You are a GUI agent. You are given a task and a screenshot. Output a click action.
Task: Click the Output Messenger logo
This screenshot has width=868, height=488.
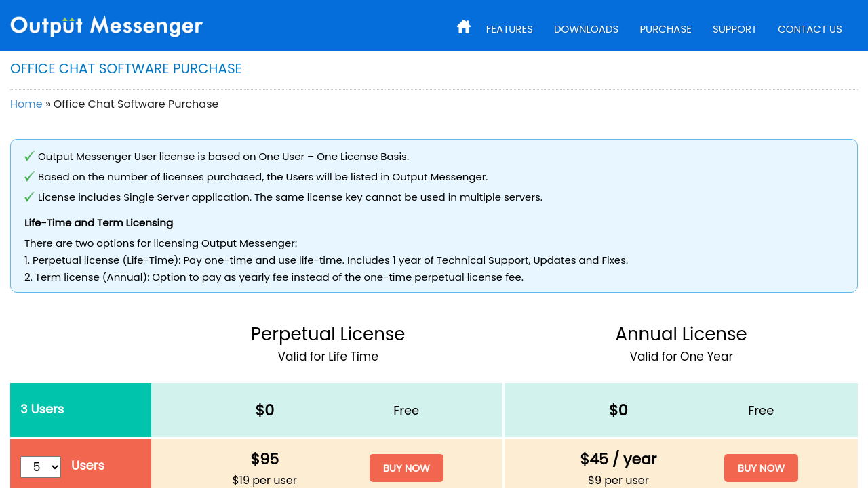106,26
